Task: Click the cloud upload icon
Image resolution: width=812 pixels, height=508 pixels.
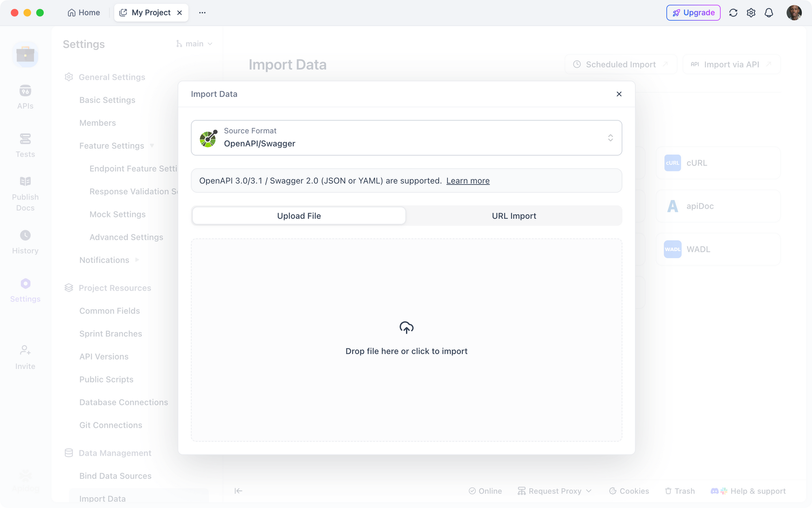Action: click(x=406, y=328)
